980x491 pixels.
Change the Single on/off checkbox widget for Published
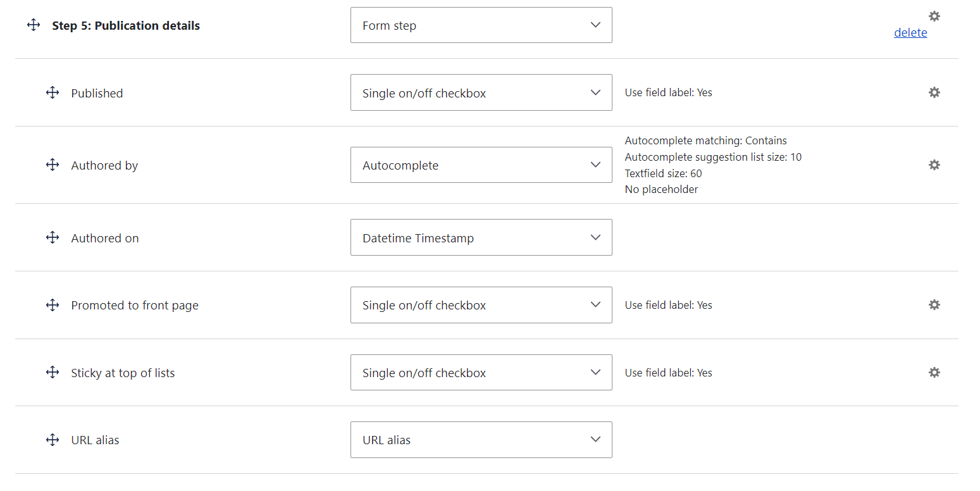pos(481,92)
